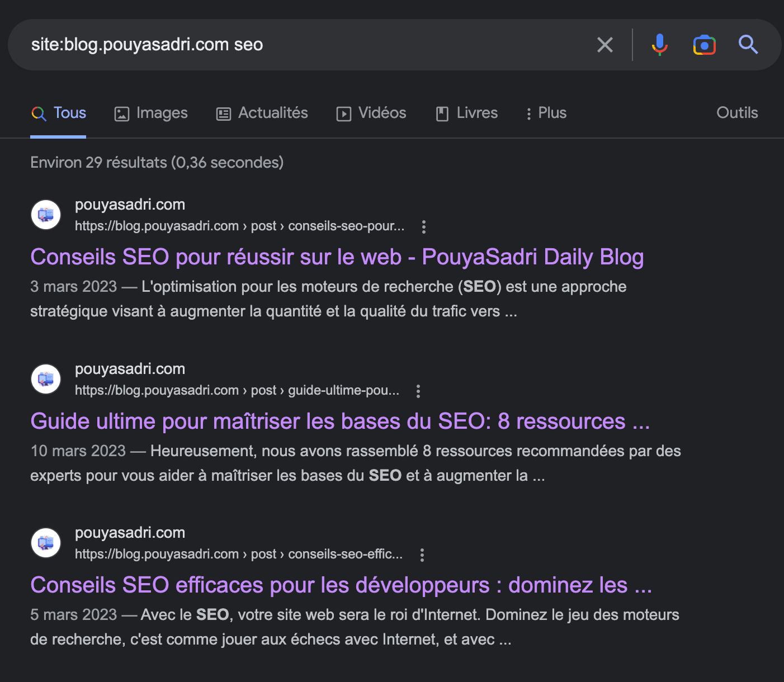This screenshot has width=784, height=682.
Task: Open 'Conseils SEO pour réussir sur le web' result
Action: tap(337, 257)
